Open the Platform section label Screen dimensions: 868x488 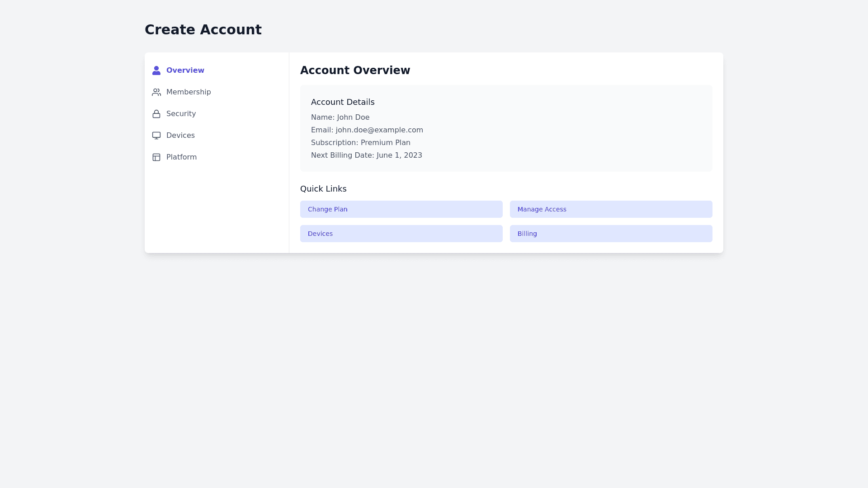pyautogui.click(x=181, y=157)
